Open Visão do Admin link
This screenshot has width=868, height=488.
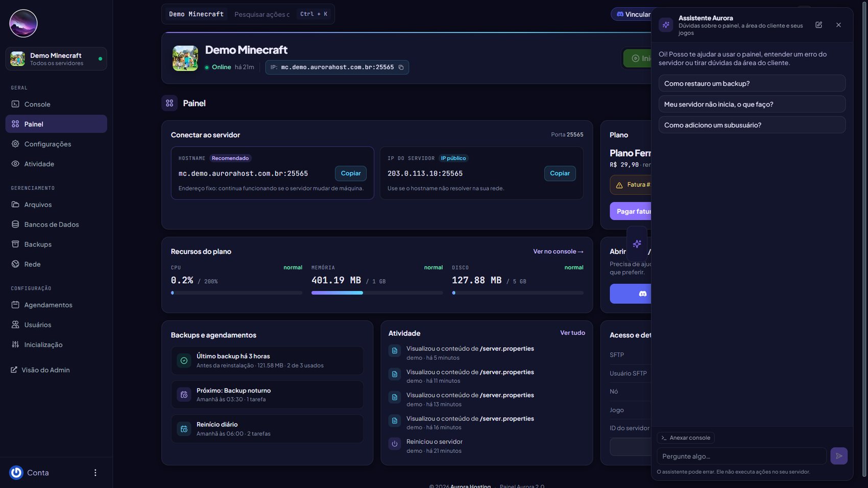[40, 370]
